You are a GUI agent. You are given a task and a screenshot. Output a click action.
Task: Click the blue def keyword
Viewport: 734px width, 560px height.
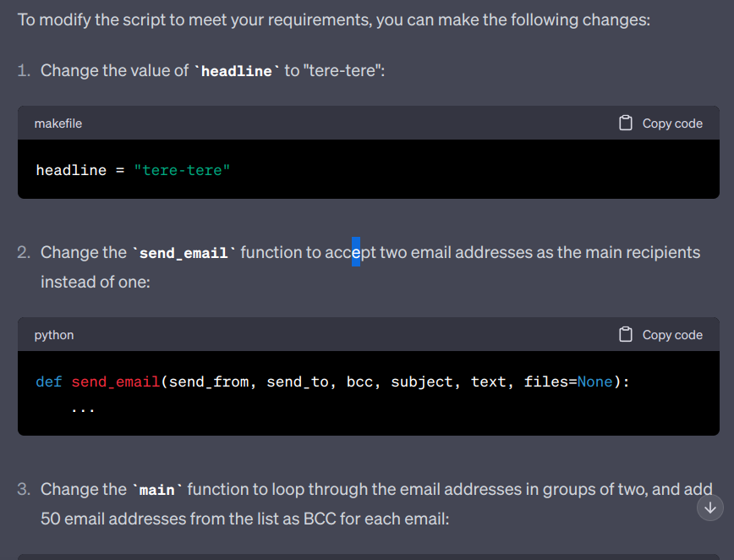click(49, 382)
